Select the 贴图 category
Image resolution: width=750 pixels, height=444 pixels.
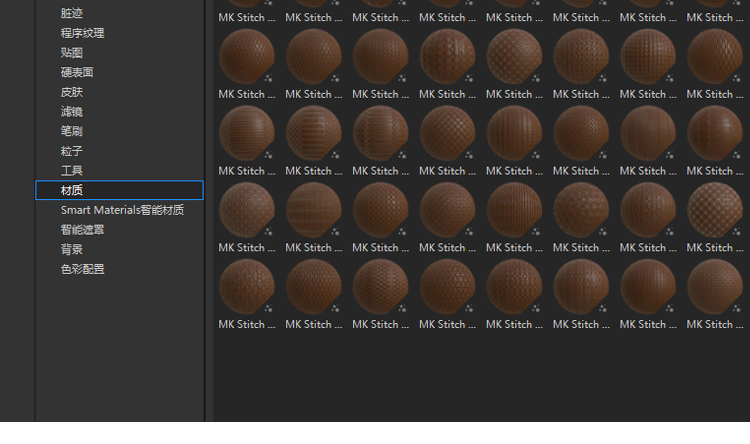pyautogui.click(x=72, y=53)
